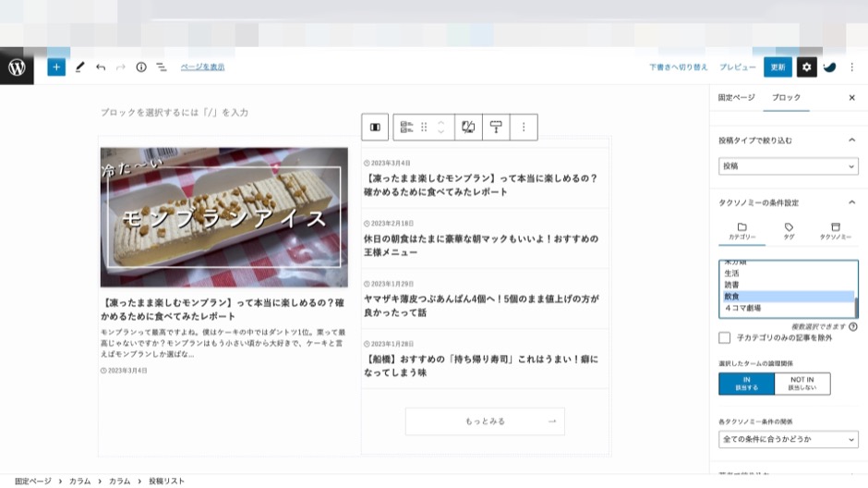This screenshot has width=868, height=488.
Task: Select the タグ taxonomy tab
Action: [x=789, y=231]
